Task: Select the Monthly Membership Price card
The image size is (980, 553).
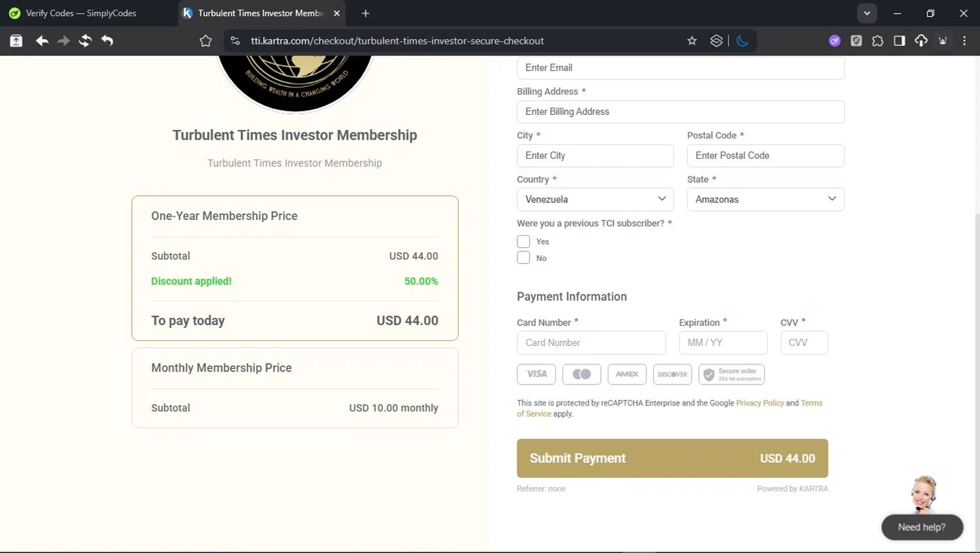Action: tap(295, 388)
